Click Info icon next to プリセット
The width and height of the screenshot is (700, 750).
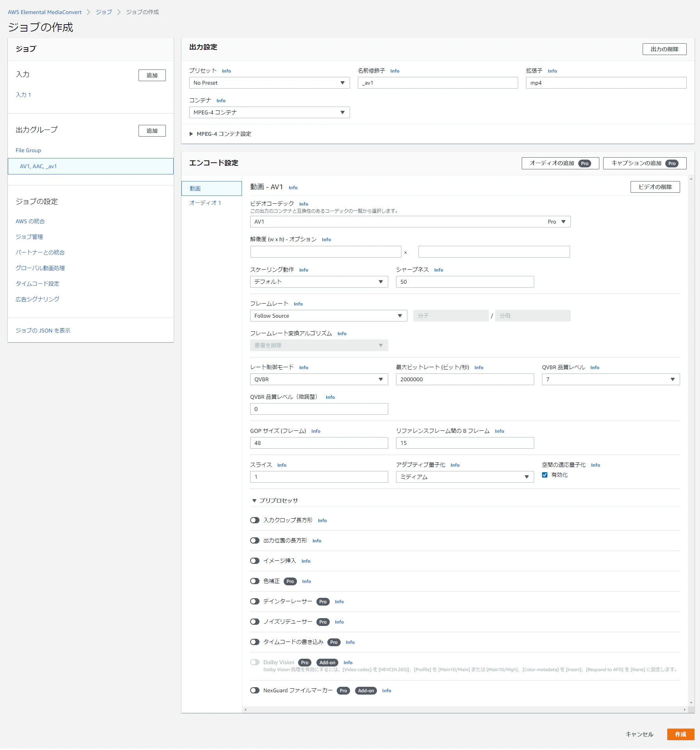(x=226, y=71)
